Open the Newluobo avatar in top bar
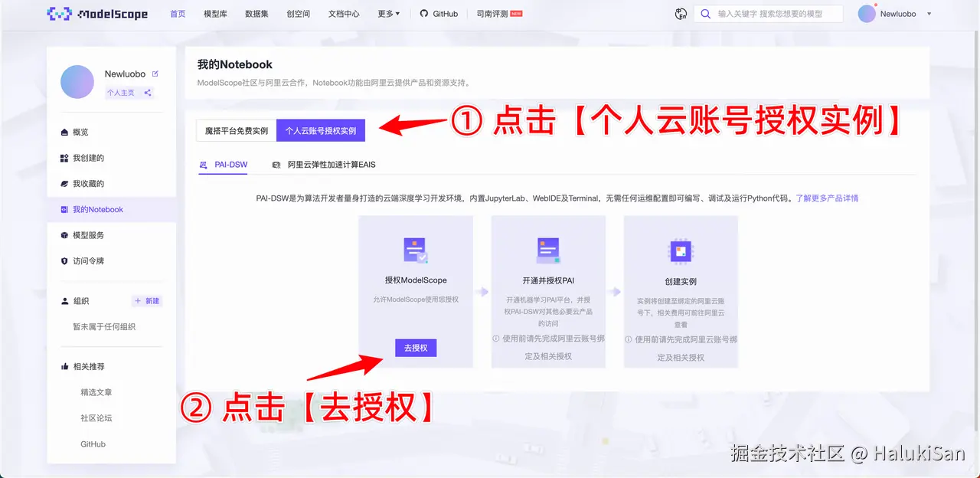The image size is (980, 478). [867, 14]
